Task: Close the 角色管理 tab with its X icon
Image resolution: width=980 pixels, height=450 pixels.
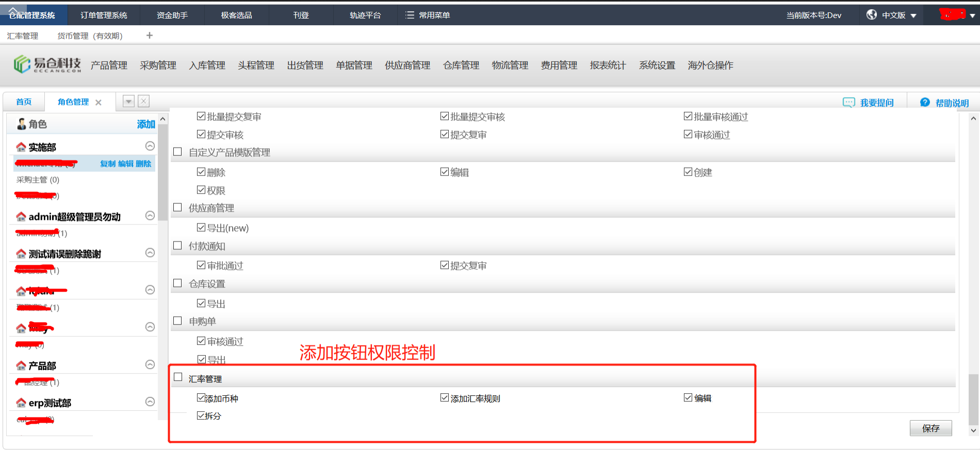Action: click(x=99, y=103)
